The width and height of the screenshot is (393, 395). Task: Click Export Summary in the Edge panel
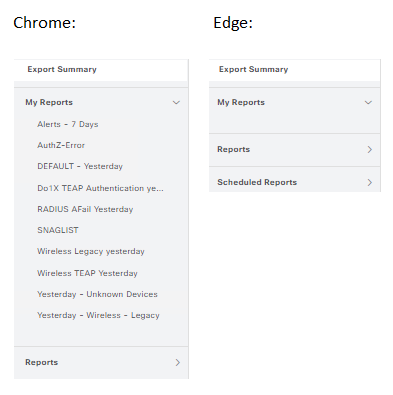pos(253,69)
